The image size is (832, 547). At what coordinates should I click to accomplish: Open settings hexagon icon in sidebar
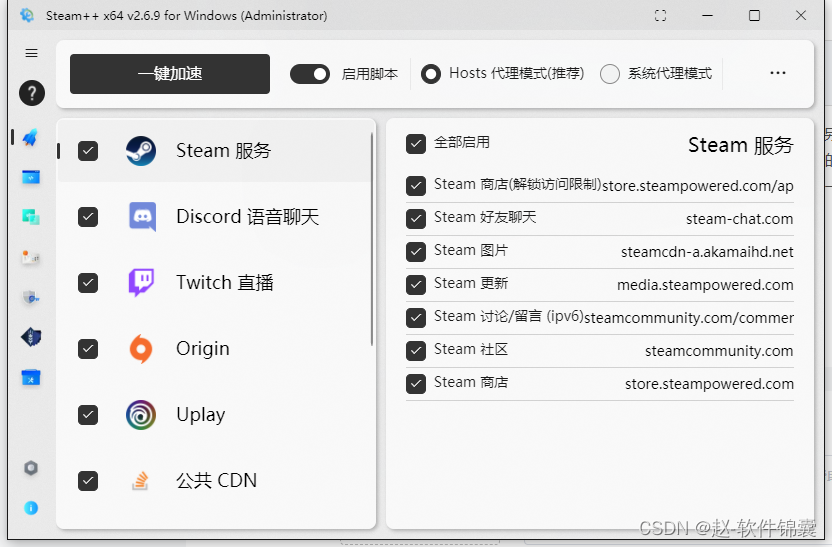pos(31,468)
